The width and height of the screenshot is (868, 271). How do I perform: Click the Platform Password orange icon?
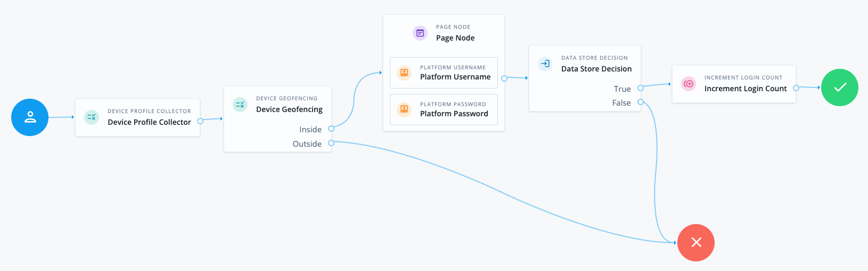click(x=404, y=109)
